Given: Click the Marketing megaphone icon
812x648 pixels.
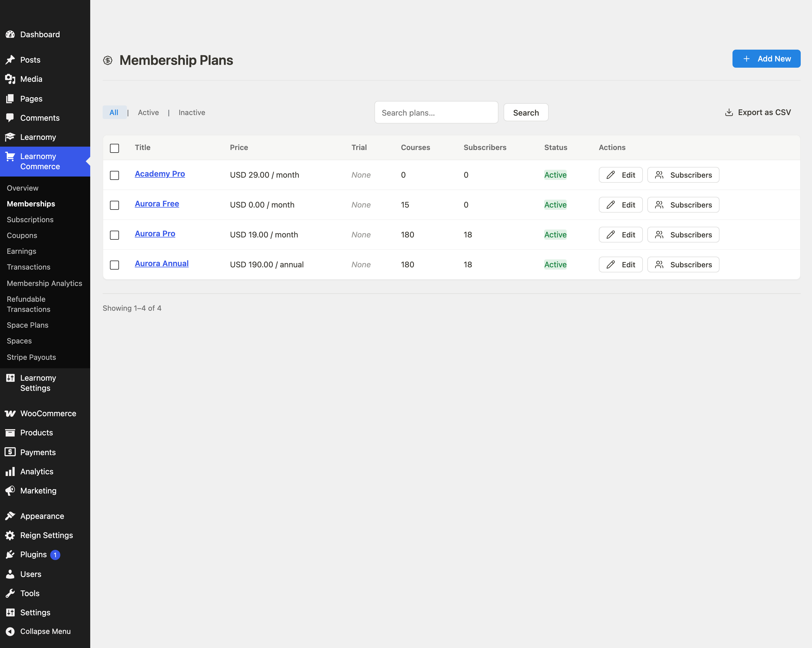Looking at the screenshot, I should tap(10, 491).
